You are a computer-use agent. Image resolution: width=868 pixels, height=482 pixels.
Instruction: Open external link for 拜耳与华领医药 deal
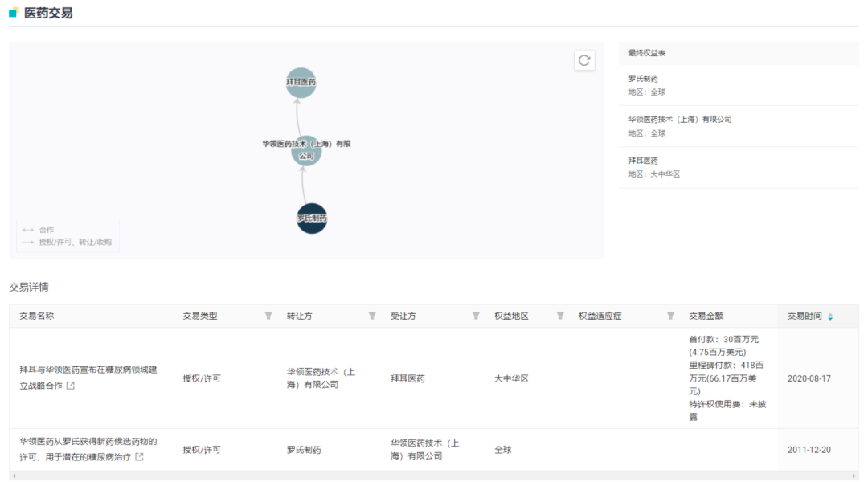(x=70, y=385)
